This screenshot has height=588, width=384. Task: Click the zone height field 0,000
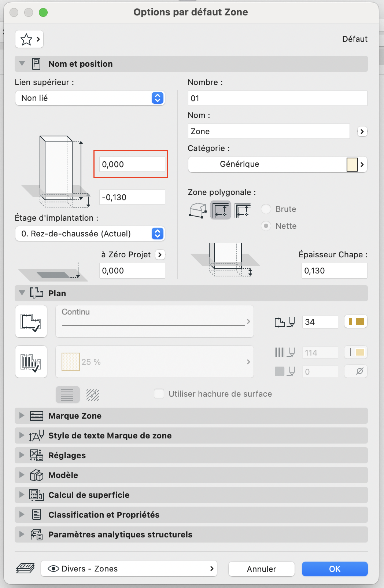(x=132, y=164)
